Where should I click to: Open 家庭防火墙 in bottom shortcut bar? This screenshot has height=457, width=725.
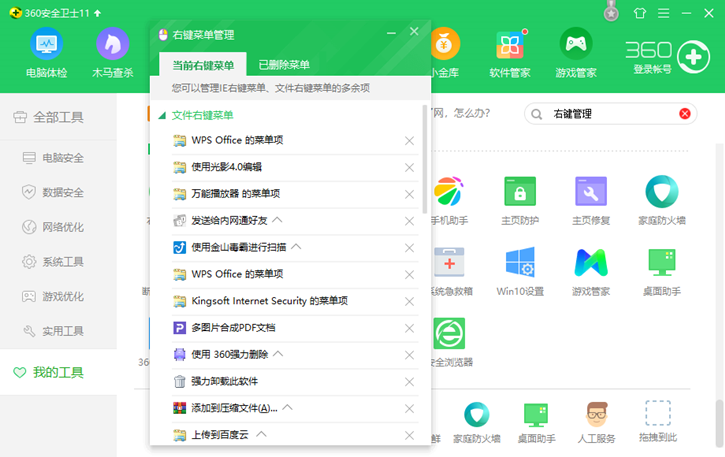[x=477, y=414]
